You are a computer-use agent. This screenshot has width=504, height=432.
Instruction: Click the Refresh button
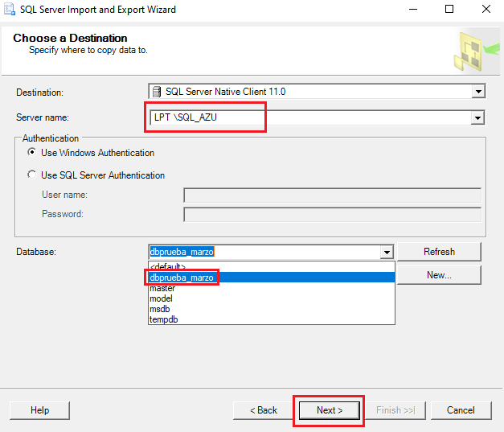[x=439, y=252]
